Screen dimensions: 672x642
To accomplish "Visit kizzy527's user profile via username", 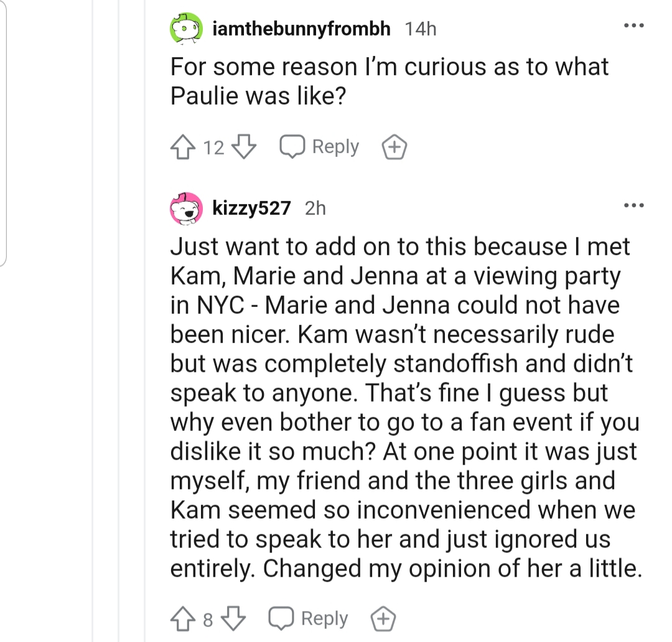I will [251, 209].
